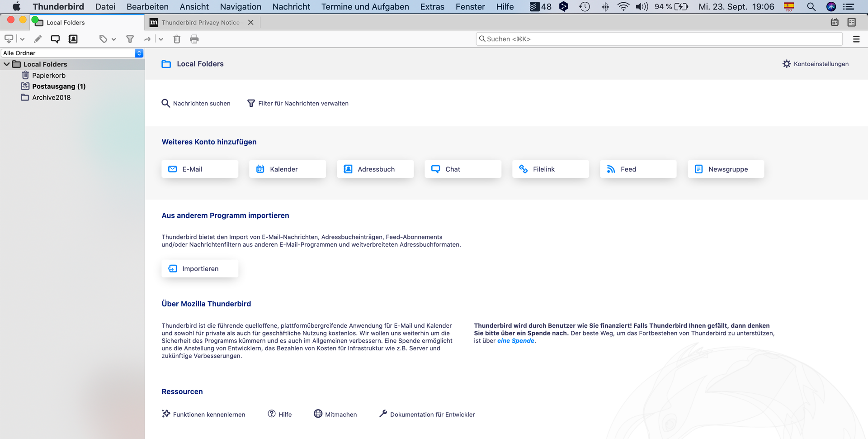Open the Thunderbird hamburger app menu
Screen dimensions: 868x439
(856, 39)
